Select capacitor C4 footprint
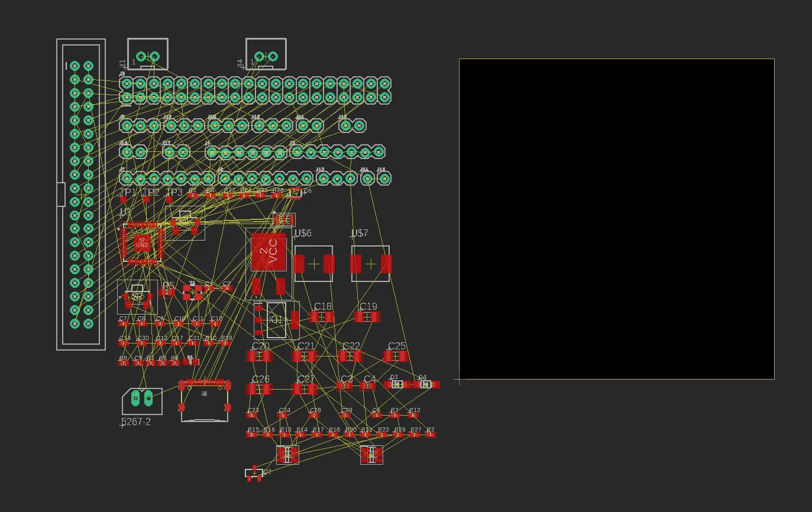 tap(367, 385)
